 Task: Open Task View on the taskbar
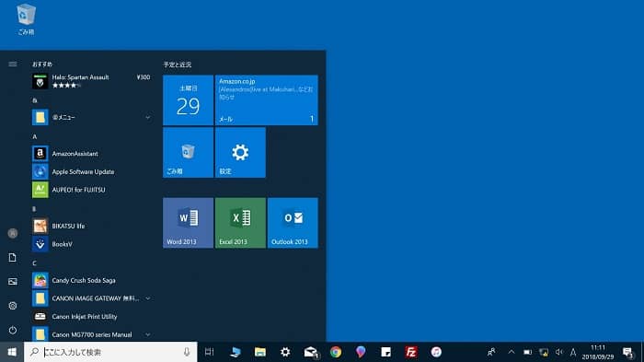(x=210, y=352)
